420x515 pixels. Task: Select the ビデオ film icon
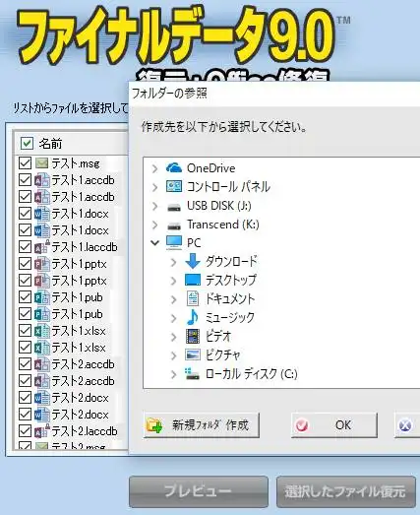pos(193,336)
